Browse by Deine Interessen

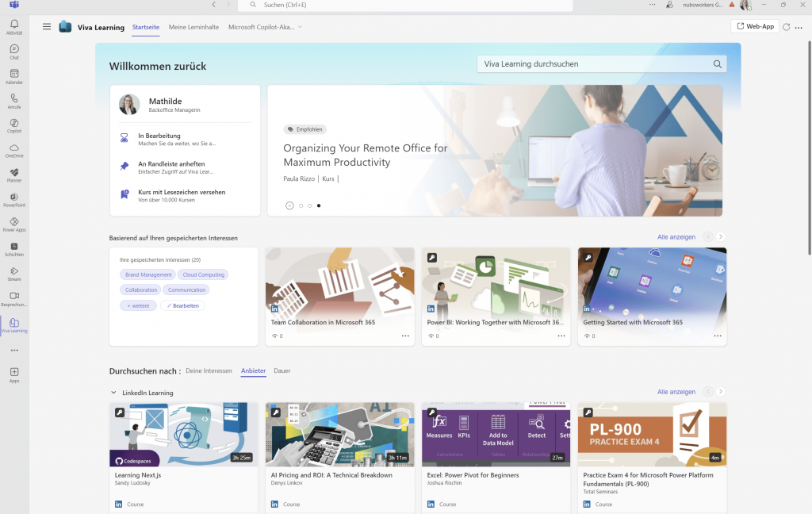[x=209, y=371]
